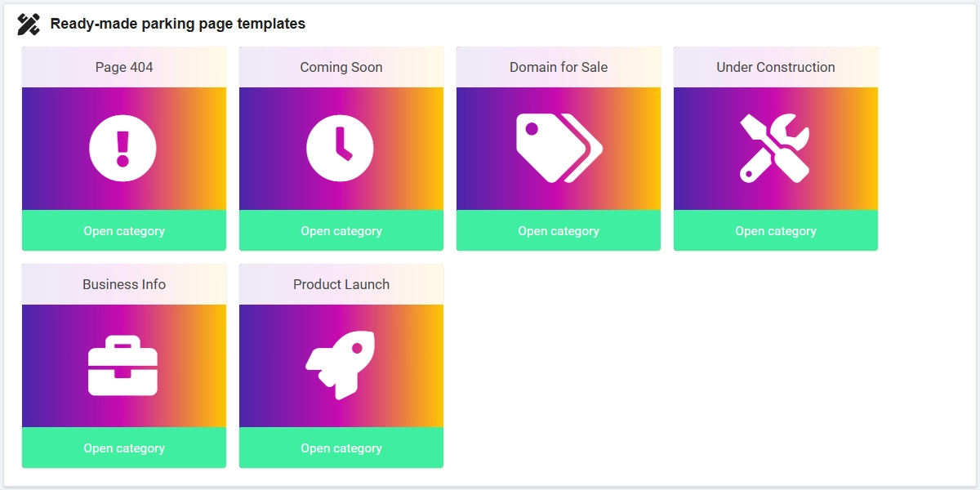Screen dimensions: 980x490
Task: Choose the wrench and screwdriver icon
Action: point(775,148)
